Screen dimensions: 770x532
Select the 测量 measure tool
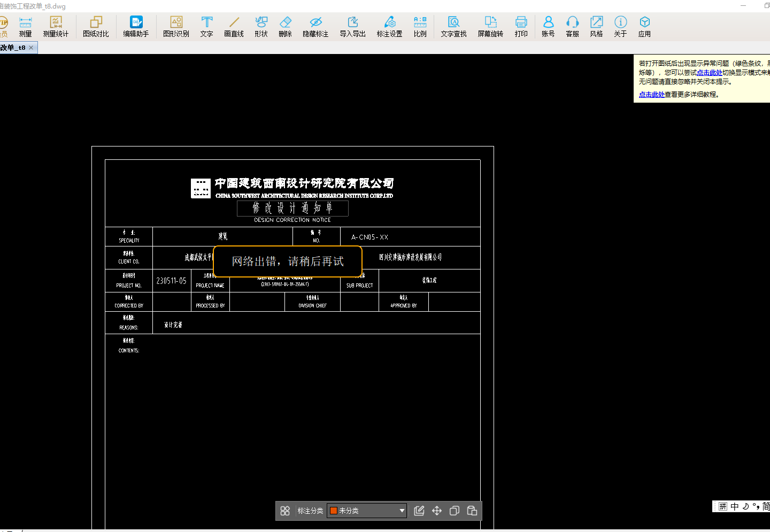25,26
